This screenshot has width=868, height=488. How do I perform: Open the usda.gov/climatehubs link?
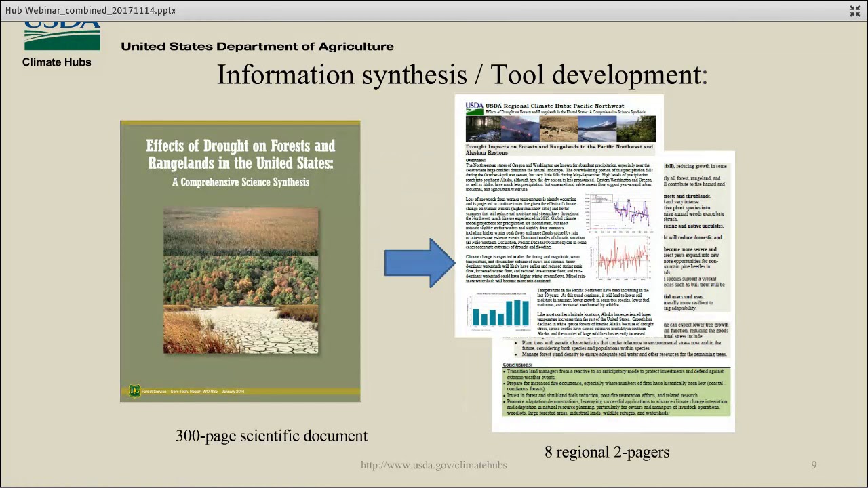click(434, 465)
